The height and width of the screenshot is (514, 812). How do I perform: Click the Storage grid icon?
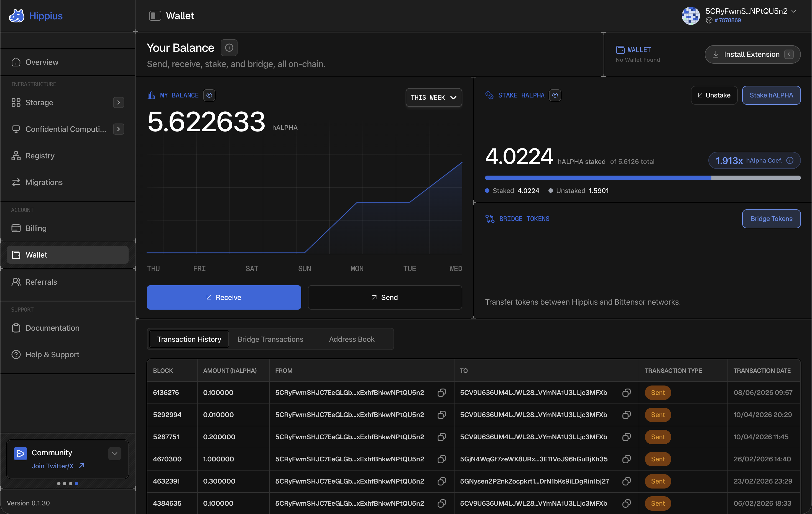[16, 102]
